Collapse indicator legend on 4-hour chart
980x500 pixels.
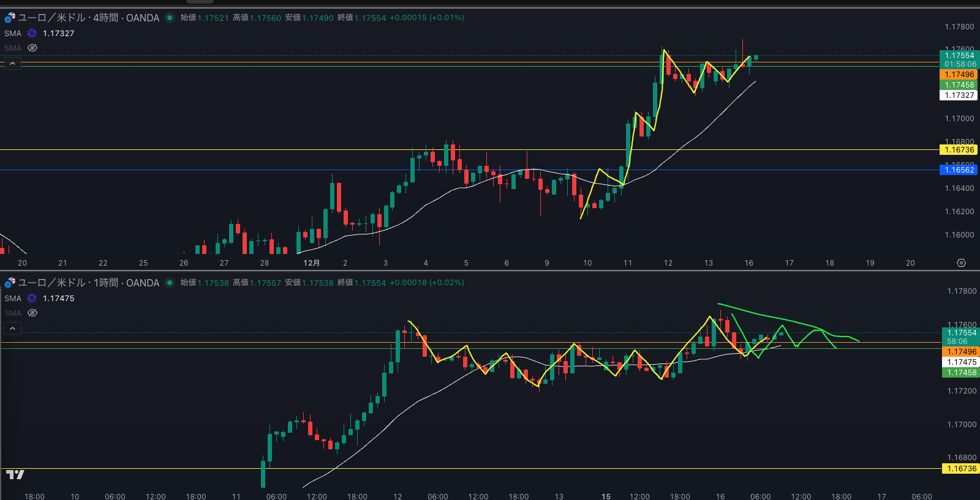[x=12, y=63]
